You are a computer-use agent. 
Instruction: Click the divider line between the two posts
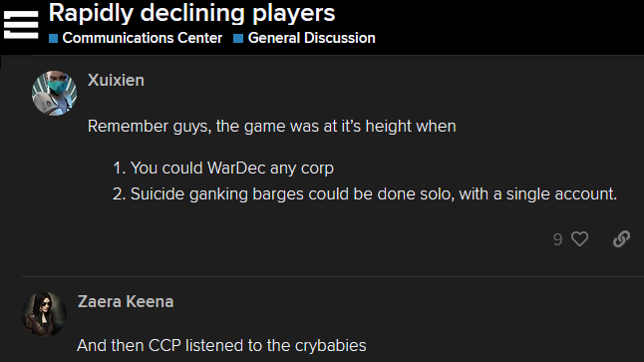click(333, 277)
